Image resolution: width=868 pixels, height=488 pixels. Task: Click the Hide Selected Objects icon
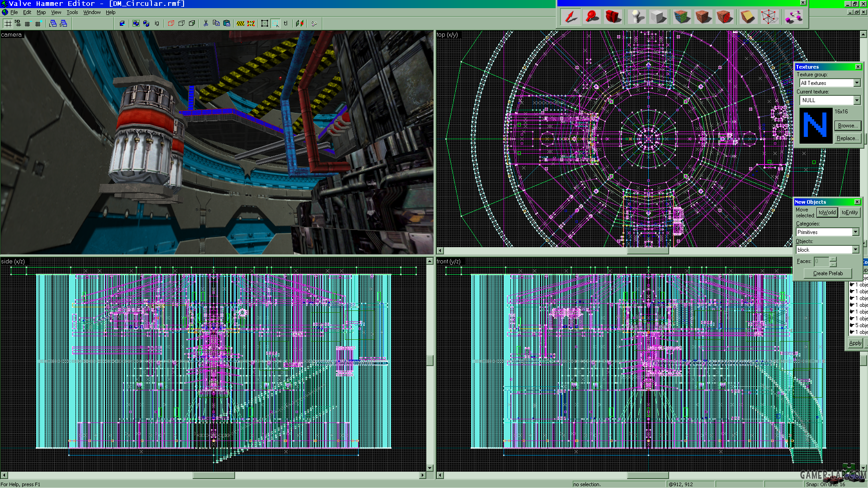pos(171,23)
